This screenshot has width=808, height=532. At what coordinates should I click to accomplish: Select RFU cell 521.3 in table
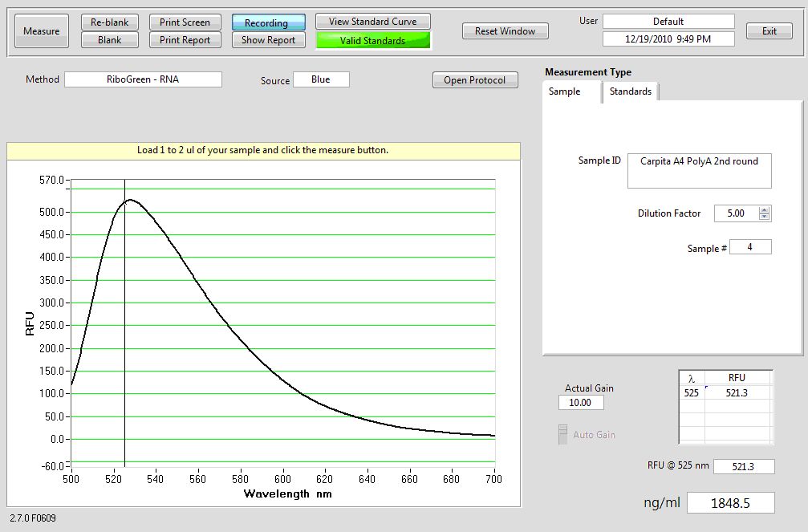click(737, 393)
